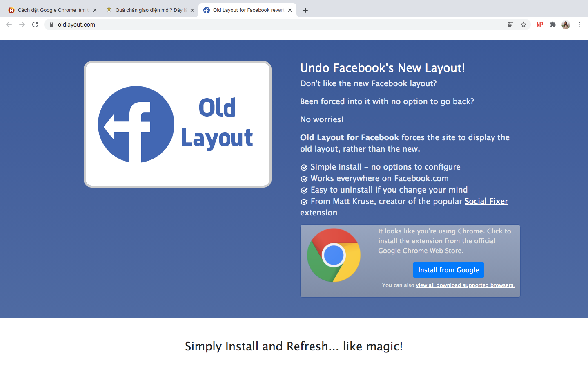Viewport: 588px width, 368px height.
Task: Open Chrome's three-dot menu
Action: pyautogui.click(x=579, y=25)
